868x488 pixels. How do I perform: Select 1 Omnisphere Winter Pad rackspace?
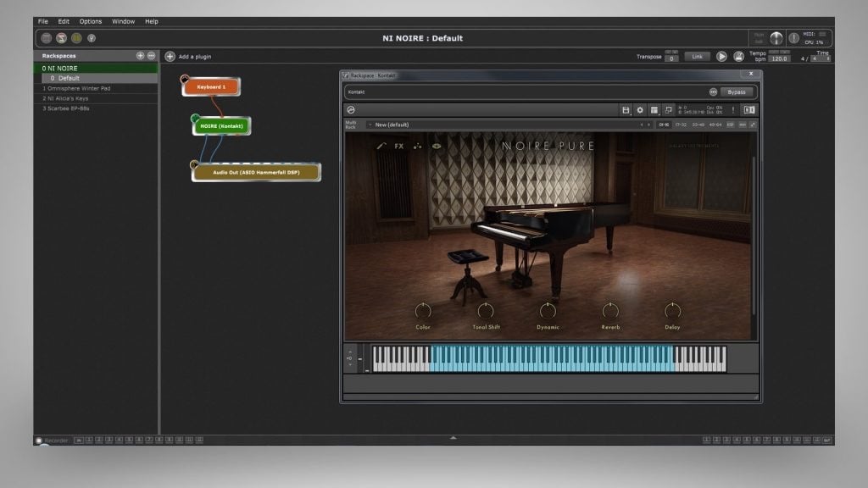[x=96, y=88]
